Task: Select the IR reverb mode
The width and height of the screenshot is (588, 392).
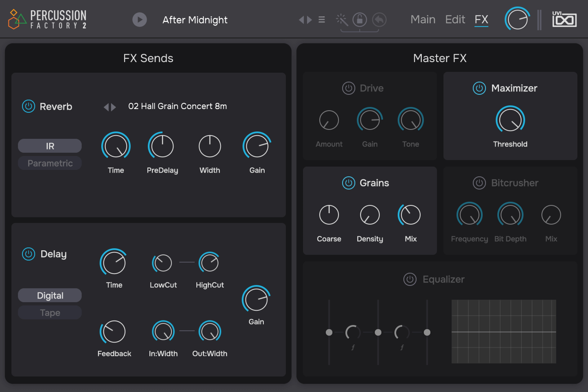Action: [x=50, y=146]
